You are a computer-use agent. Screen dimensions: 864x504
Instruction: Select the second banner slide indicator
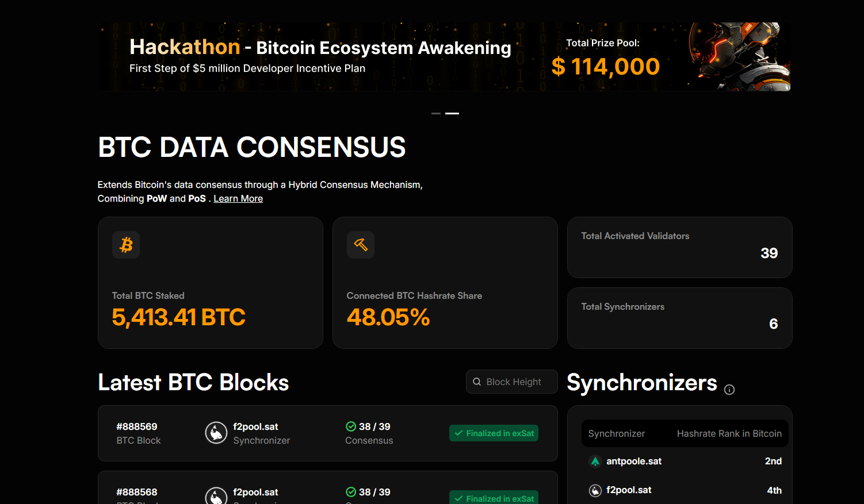click(452, 113)
